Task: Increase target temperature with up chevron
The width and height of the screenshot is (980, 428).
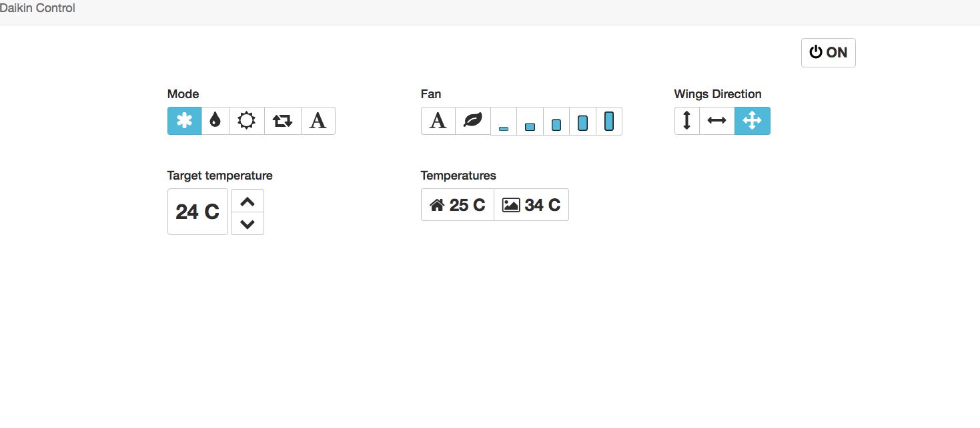Action: [x=247, y=201]
